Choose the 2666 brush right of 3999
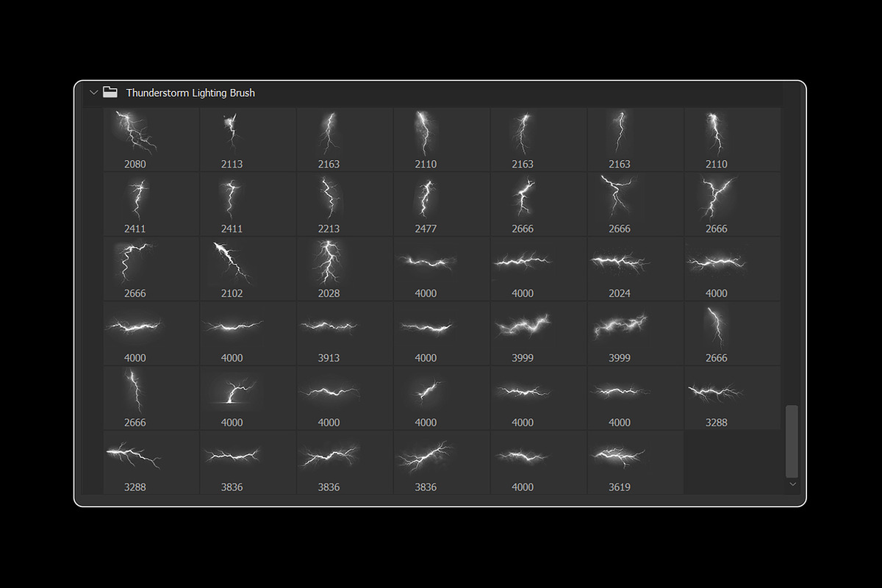 click(x=732, y=334)
